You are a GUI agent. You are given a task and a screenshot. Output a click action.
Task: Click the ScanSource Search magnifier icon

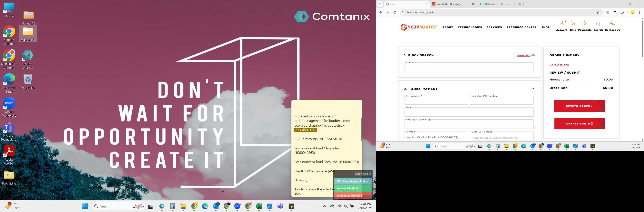coord(598,24)
